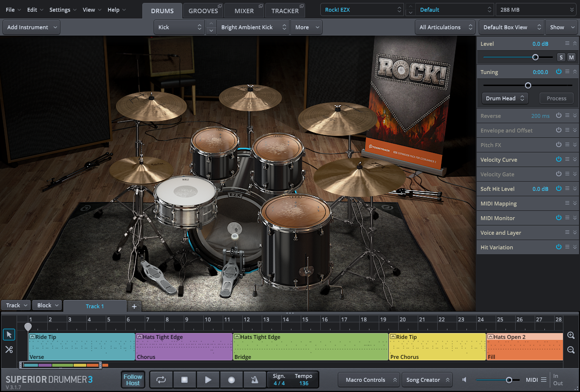Collapse the Hats Tight Edge Chorus block icon
The height and width of the screenshot is (392, 580).
[139, 337]
